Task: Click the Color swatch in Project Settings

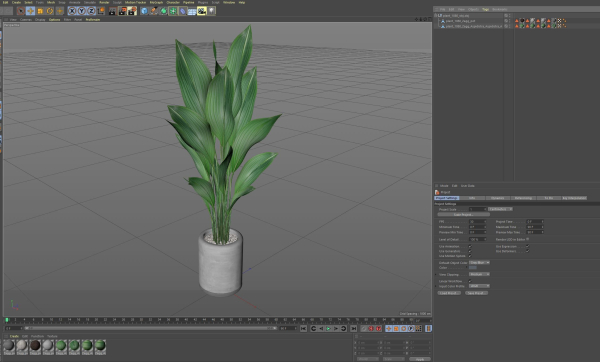Action: (473, 267)
